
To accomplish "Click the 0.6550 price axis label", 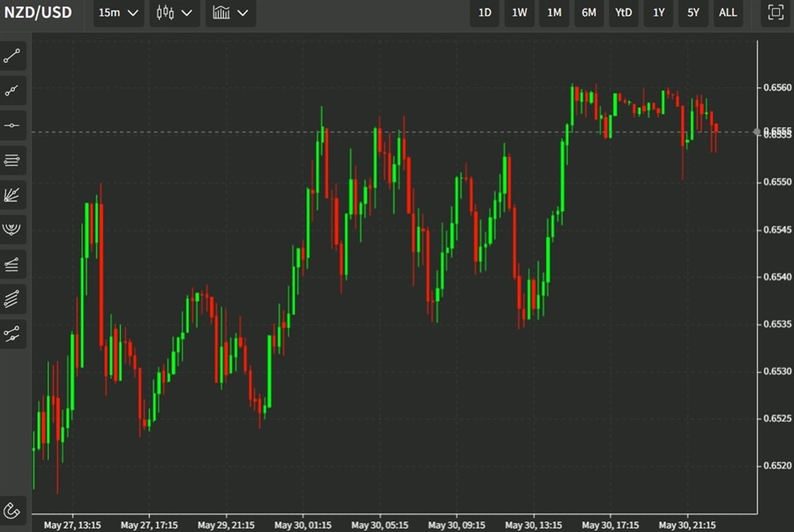I will tap(777, 182).
